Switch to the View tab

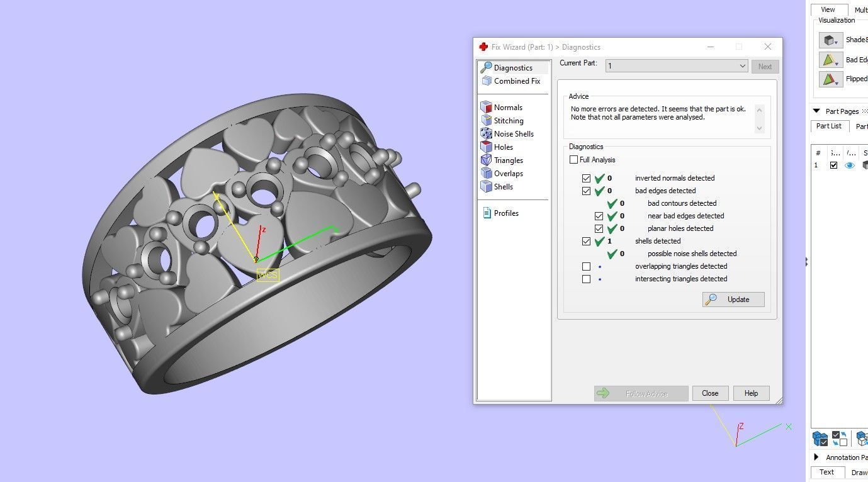point(828,9)
